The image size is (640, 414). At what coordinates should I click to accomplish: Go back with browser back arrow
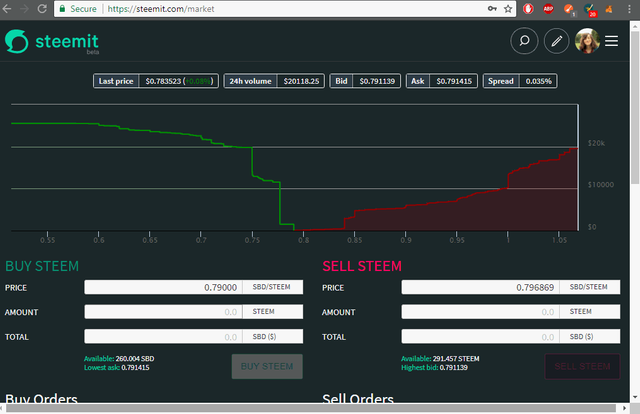7,9
